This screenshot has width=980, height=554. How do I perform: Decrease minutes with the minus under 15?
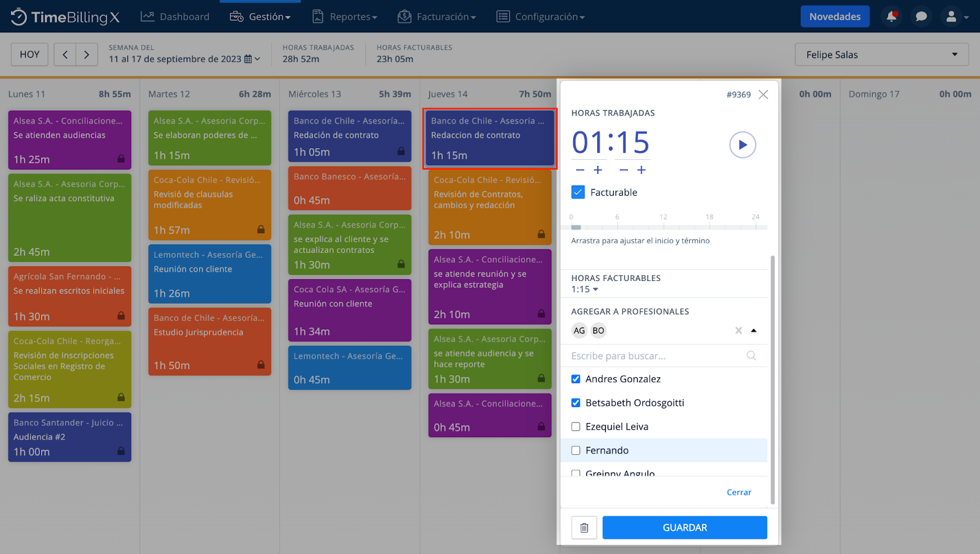[x=624, y=170]
